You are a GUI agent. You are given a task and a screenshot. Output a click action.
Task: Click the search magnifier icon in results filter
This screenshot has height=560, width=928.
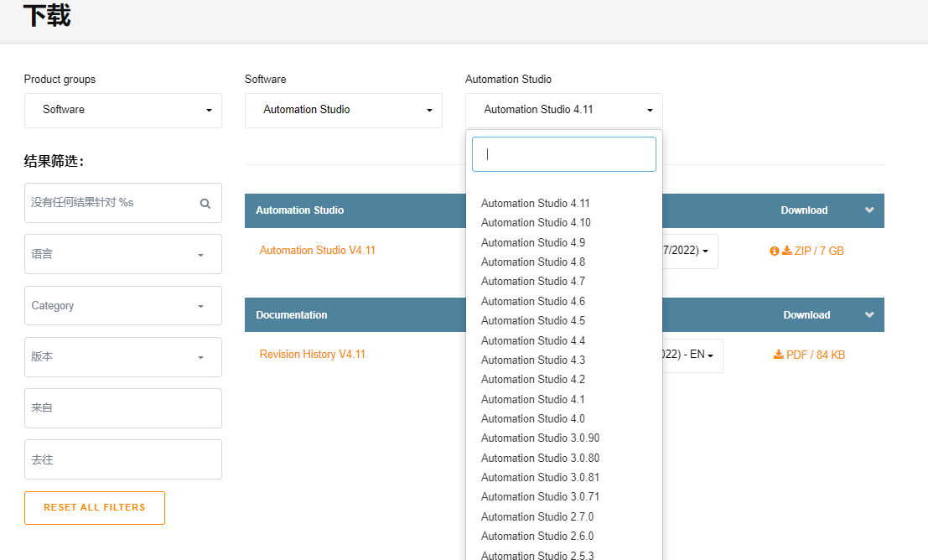[x=205, y=204]
